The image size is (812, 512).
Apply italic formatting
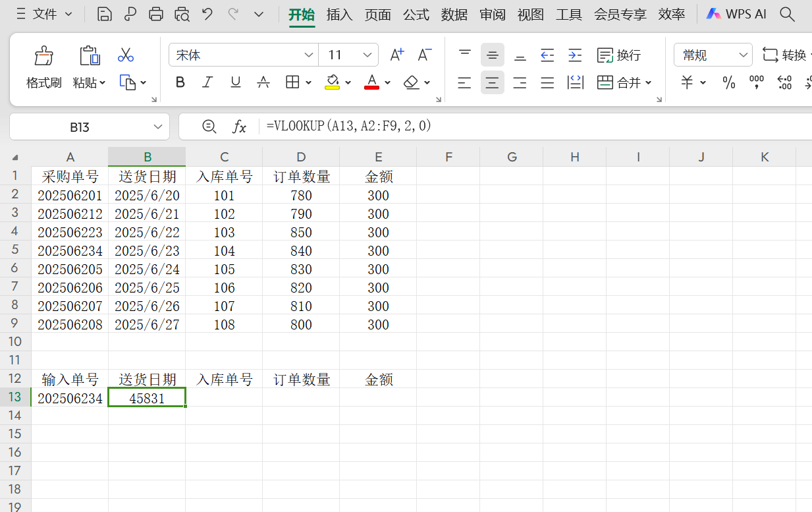pyautogui.click(x=207, y=82)
